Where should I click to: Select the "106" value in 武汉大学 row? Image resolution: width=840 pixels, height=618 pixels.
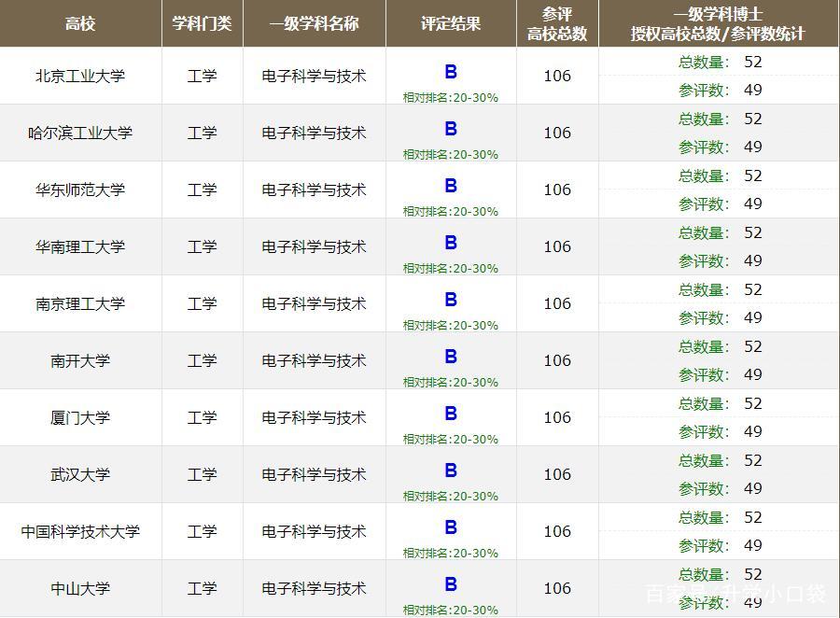(557, 474)
